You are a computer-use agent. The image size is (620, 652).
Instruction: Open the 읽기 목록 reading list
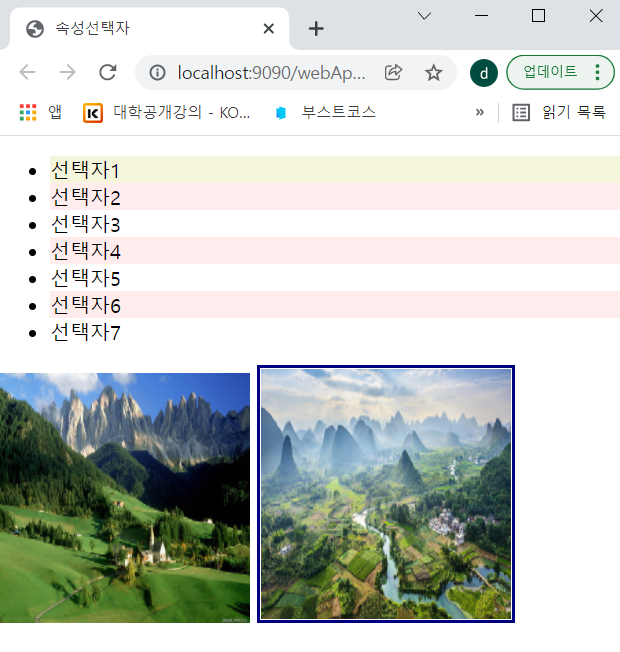(x=559, y=113)
